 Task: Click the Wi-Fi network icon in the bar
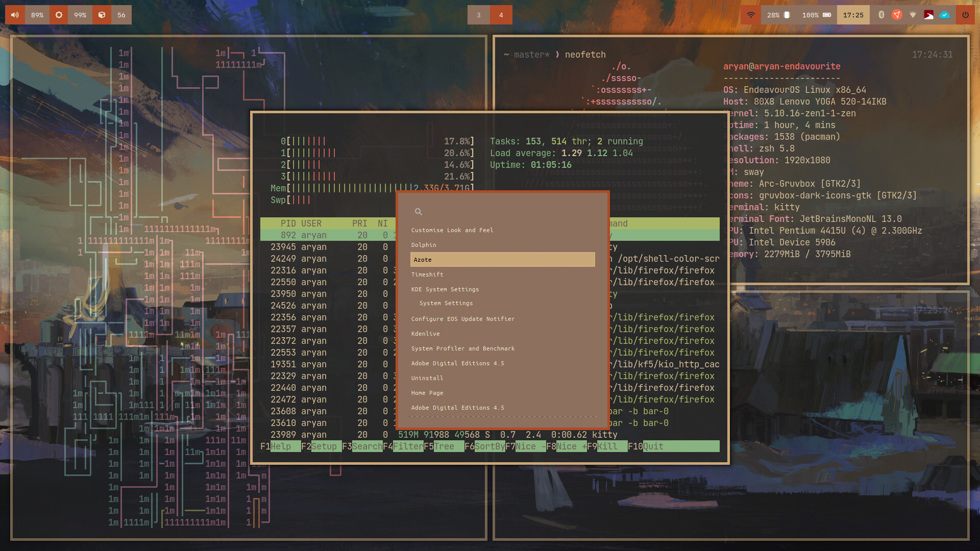(751, 15)
